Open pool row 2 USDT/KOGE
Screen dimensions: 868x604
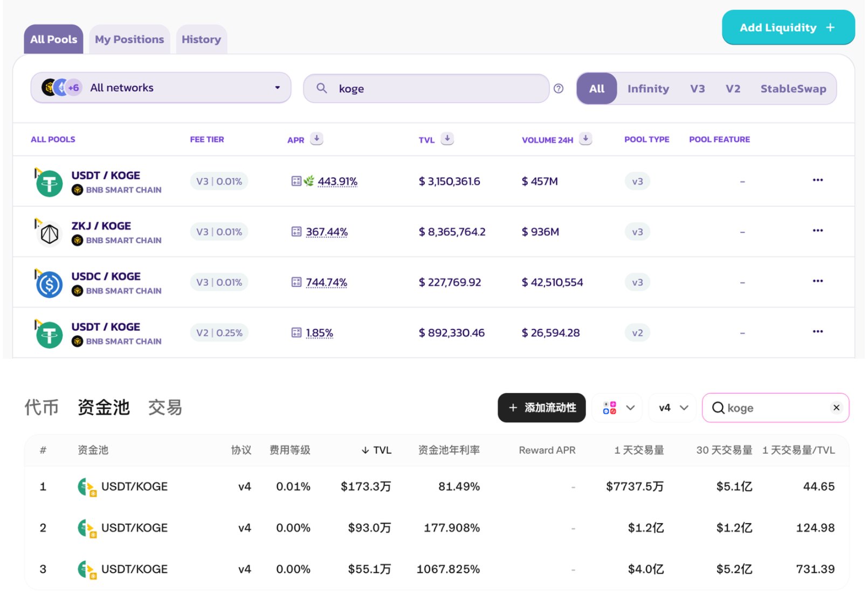coord(437,527)
